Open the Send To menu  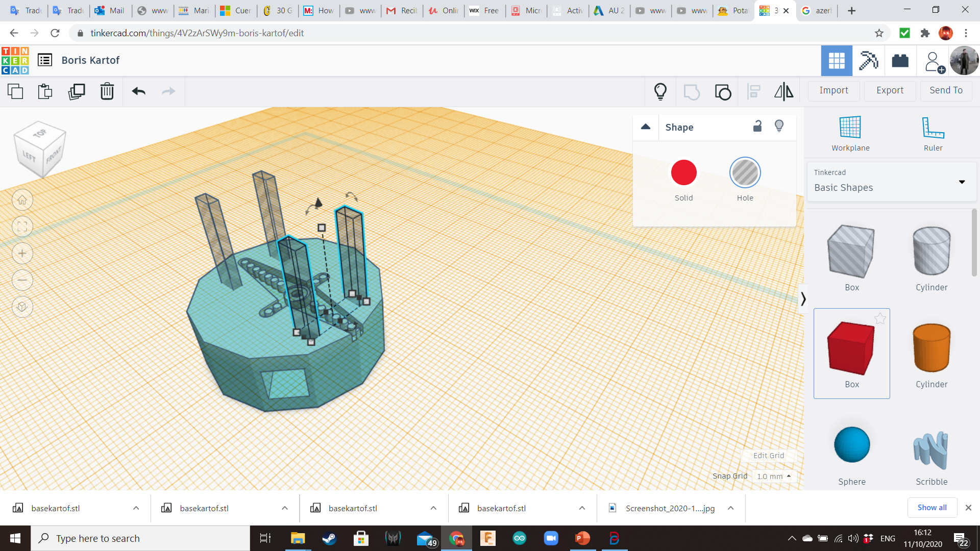(946, 90)
